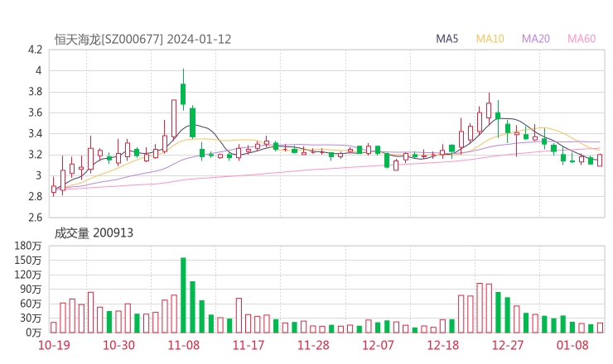Viewport: 613px width, 364px height.
Task: Click the MA20 legend label
Action: [x=536, y=39]
